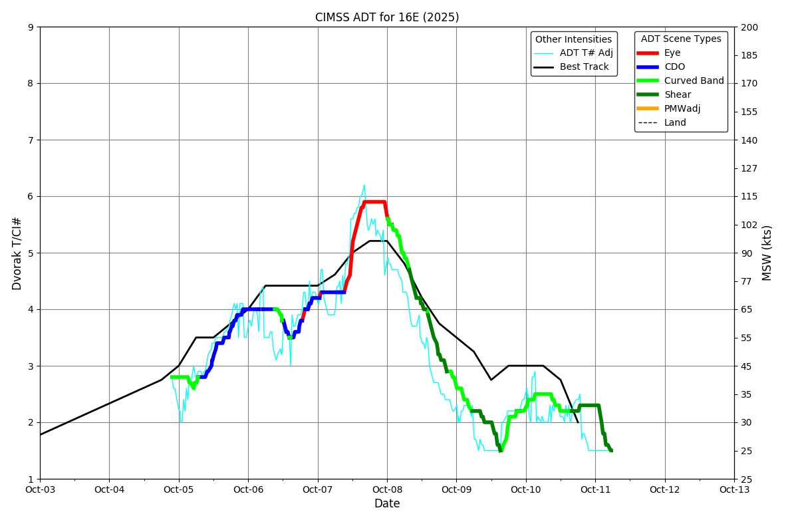Click the dark green Shear legend swatch
The image size is (798, 532).
pyautogui.click(x=647, y=95)
